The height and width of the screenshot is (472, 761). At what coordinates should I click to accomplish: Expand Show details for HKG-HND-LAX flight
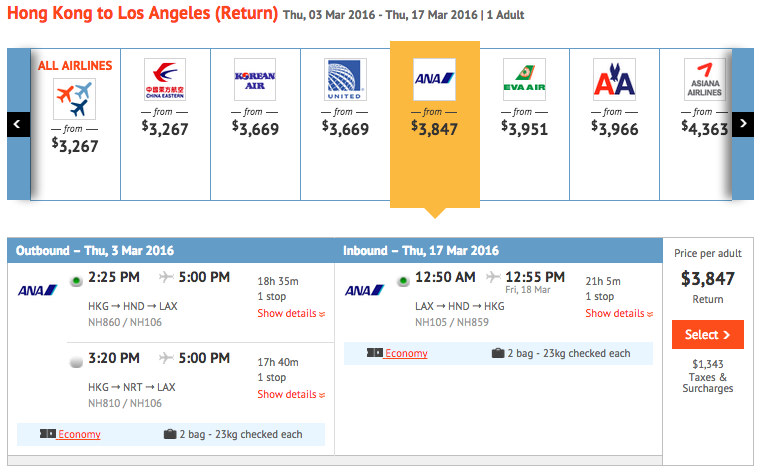pyautogui.click(x=291, y=313)
